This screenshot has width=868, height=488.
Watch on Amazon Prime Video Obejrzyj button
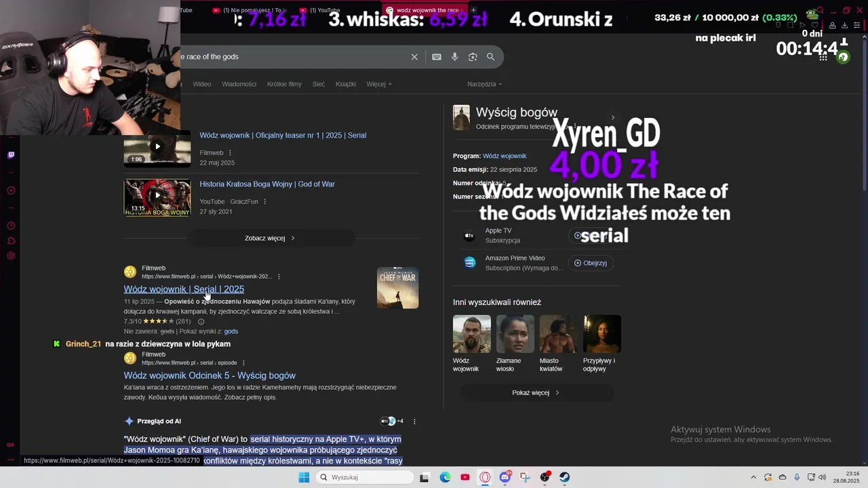pos(591,263)
